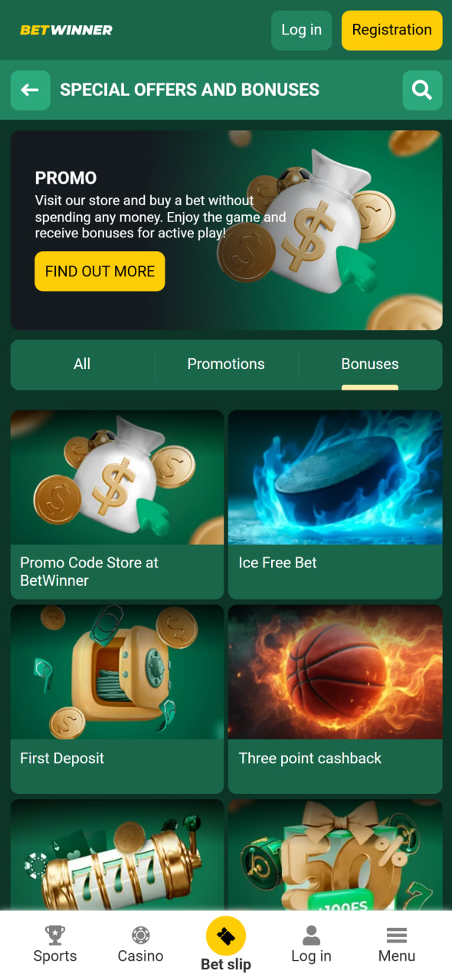Viewport: 452px width, 980px height.
Task: Open search with magnifier icon
Action: (x=422, y=90)
